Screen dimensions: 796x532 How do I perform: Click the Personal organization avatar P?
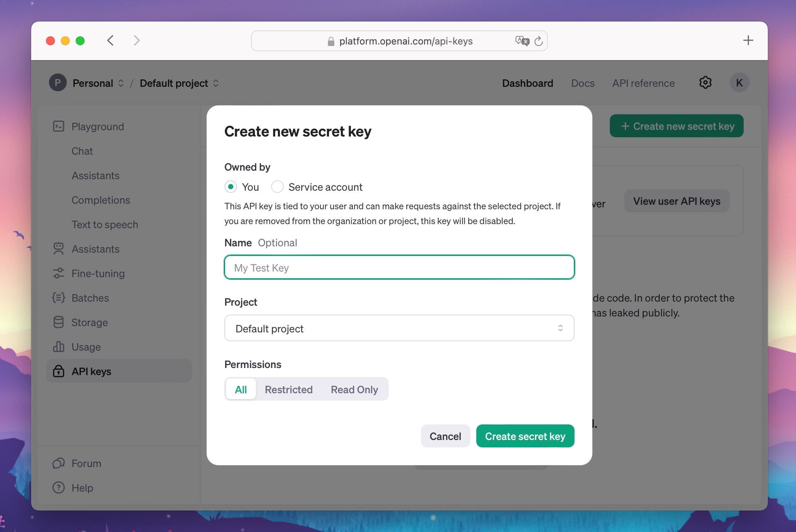[58, 82]
